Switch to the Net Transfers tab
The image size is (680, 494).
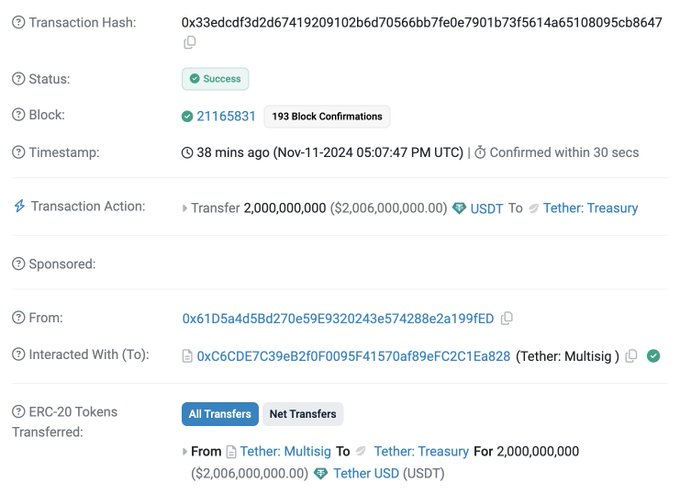point(303,414)
